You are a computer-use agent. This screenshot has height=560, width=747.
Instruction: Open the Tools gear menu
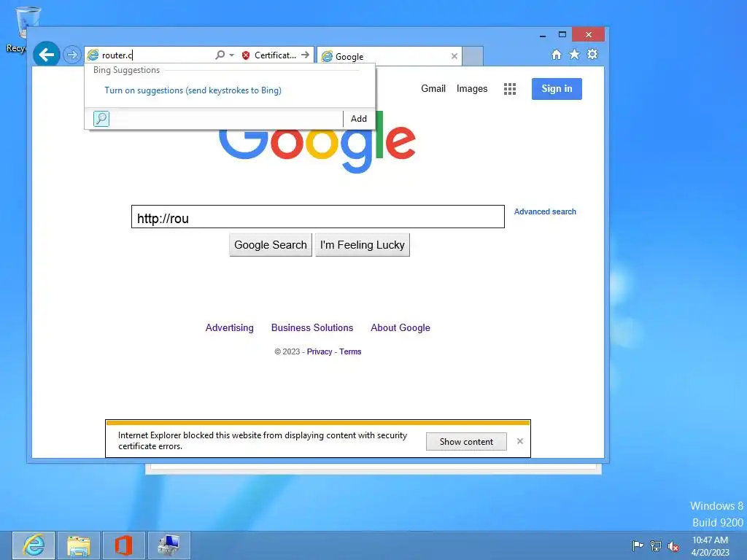[x=592, y=54]
